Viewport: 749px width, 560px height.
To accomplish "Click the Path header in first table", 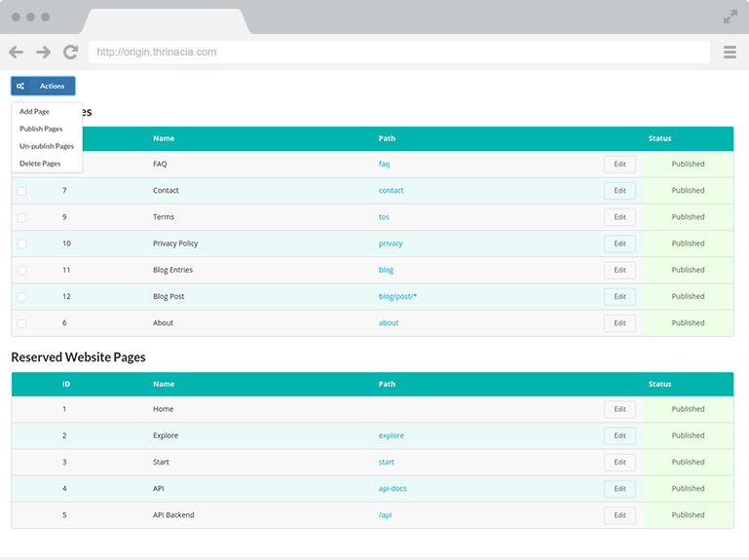I will coord(387,138).
